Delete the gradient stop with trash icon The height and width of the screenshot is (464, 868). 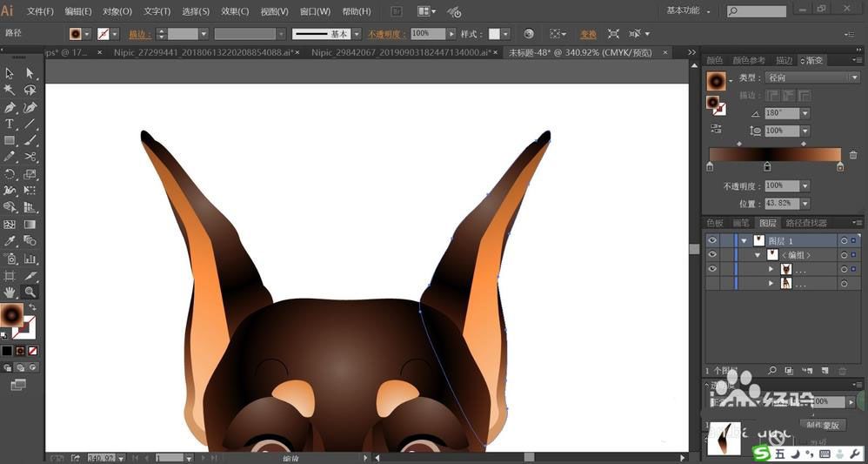853,155
